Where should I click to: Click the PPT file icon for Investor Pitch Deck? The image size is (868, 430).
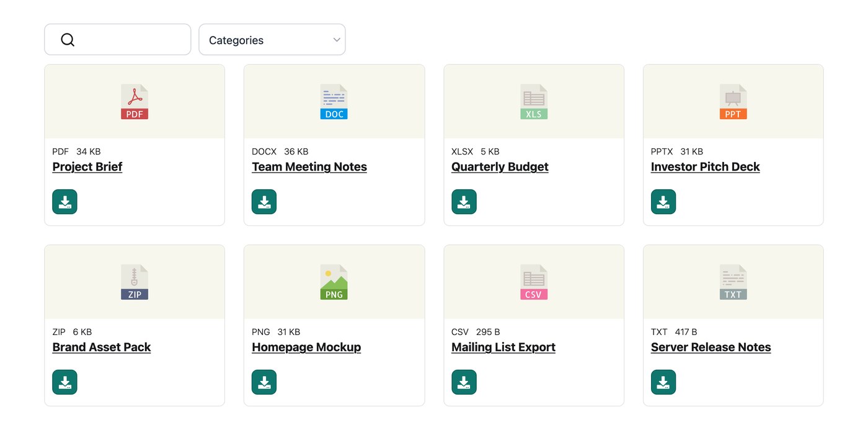click(733, 102)
